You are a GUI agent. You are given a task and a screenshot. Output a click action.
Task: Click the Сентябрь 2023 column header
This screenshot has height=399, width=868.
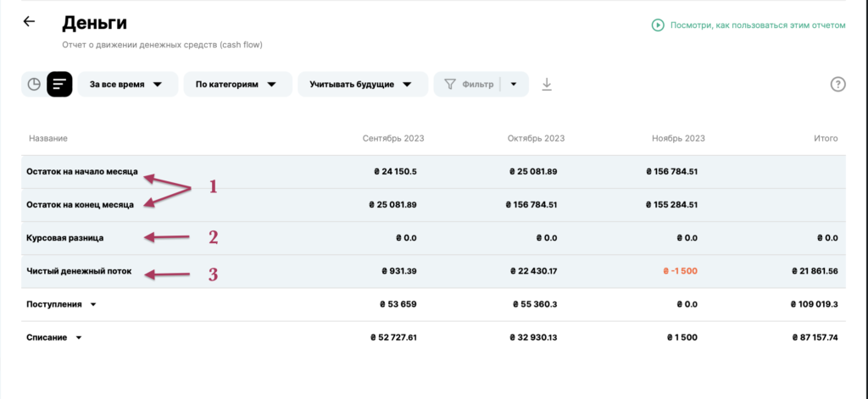393,138
